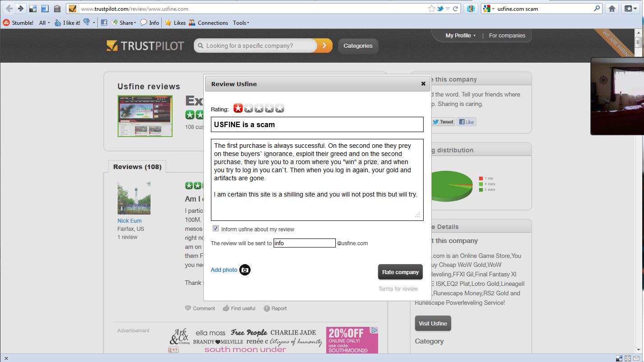Click the snowflake icon in the status bar
The height and width of the screenshot is (362, 644).
[x=628, y=358]
